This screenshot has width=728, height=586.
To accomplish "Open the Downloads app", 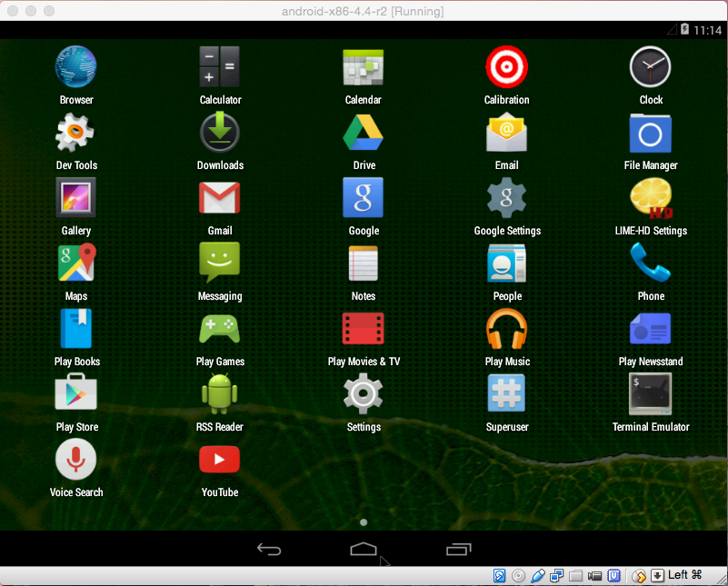I will point(220,133).
